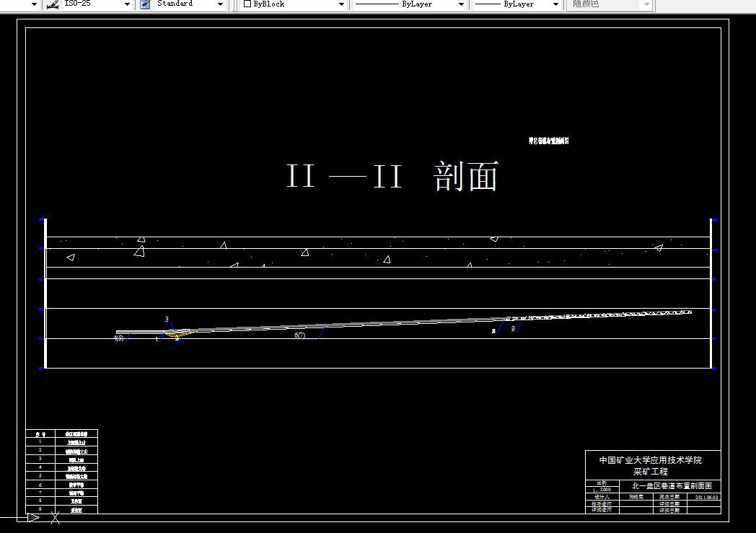The height and width of the screenshot is (533, 756).
Task: Click the blue grip at bottom-left of section frame
Action: click(x=41, y=368)
